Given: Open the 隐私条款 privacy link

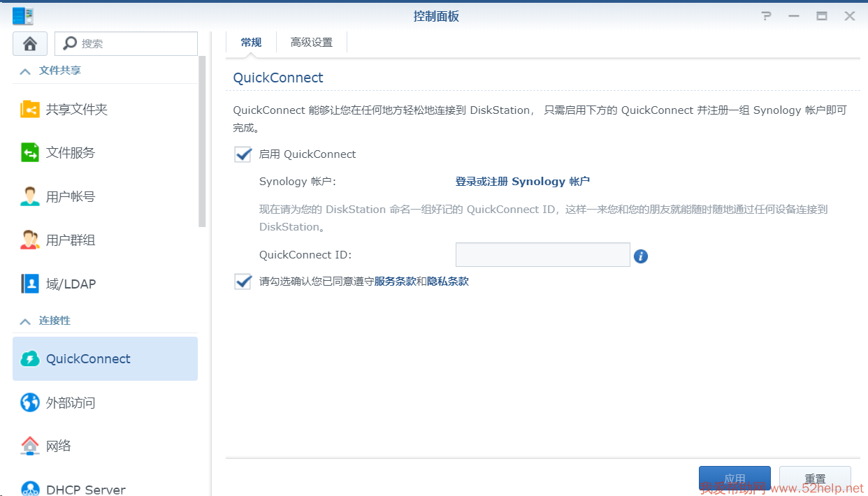Looking at the screenshot, I should click(x=448, y=282).
